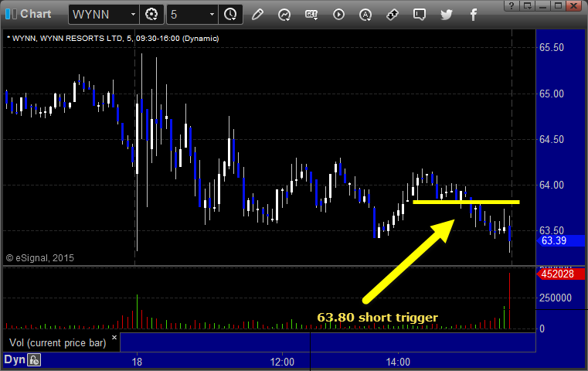
Task: Click the 64.50 price axis label
Action: (551, 139)
